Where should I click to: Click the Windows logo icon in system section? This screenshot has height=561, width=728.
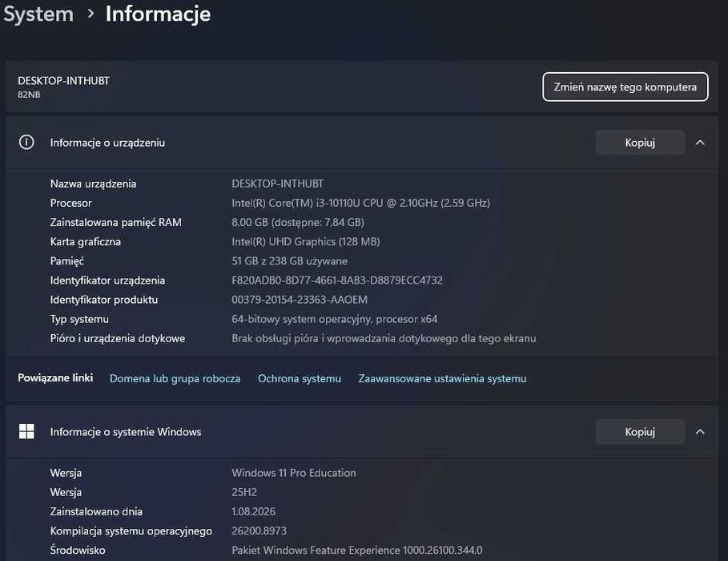(x=26, y=431)
